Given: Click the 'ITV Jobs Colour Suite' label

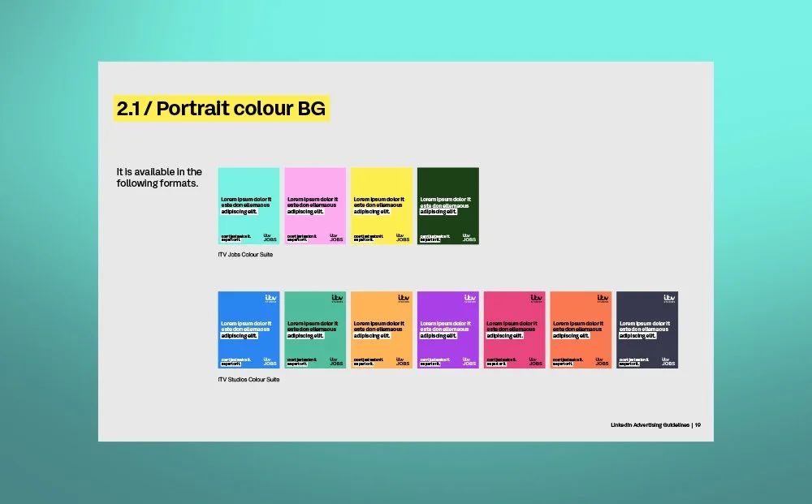Looking at the screenshot, I should 247,255.
